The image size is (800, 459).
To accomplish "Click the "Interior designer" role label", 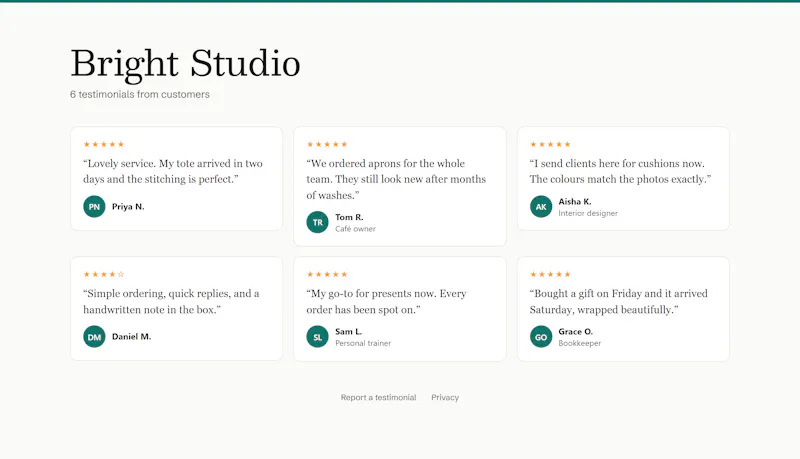I will click(x=588, y=213).
